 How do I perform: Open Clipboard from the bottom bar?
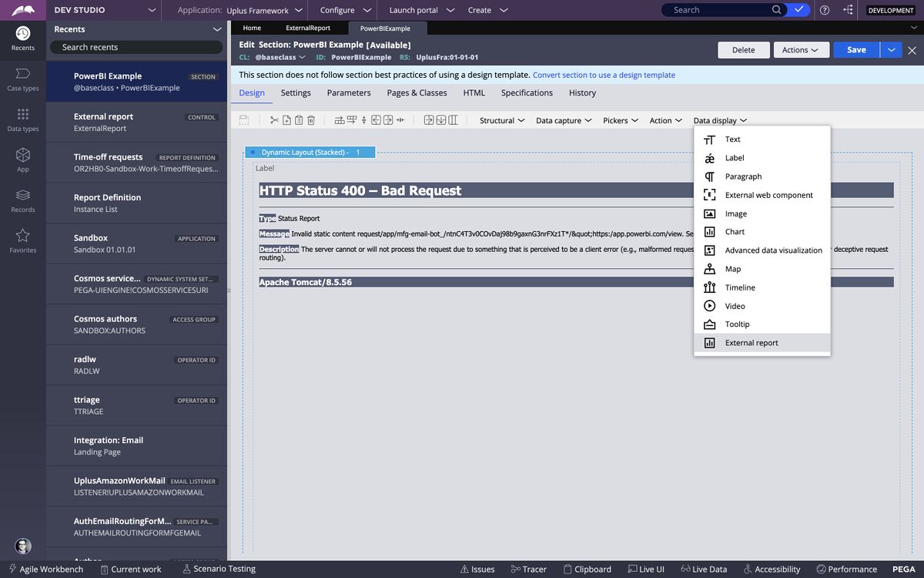coord(587,570)
